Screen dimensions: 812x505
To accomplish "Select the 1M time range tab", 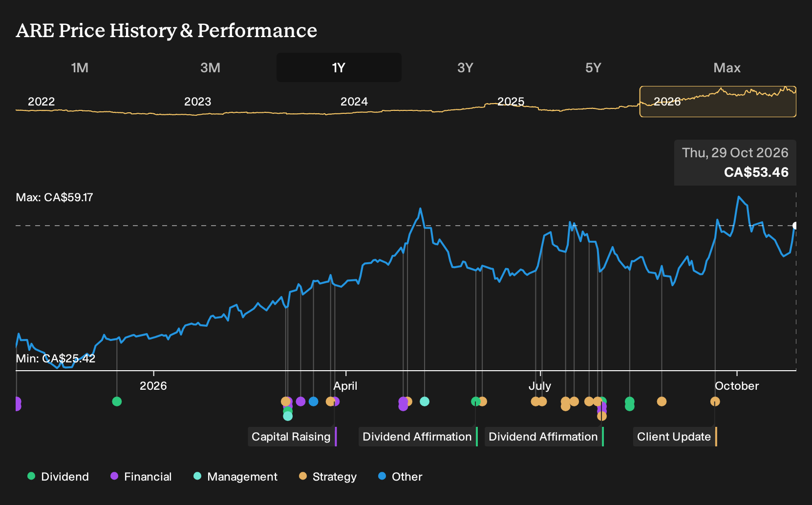I will (80, 67).
